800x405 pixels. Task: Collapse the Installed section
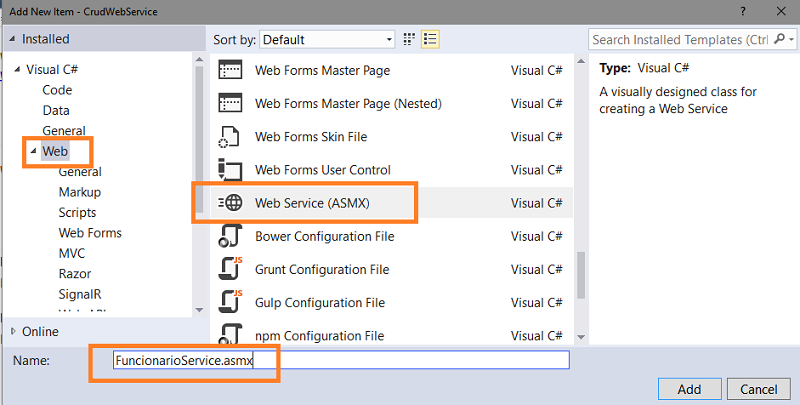click(x=12, y=39)
